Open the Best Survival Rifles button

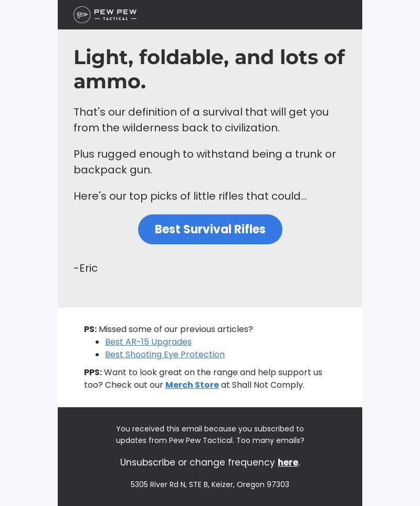pos(210,229)
